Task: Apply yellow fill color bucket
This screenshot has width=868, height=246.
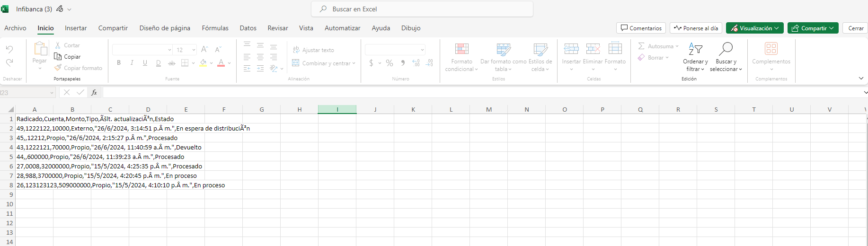Action: coord(203,63)
